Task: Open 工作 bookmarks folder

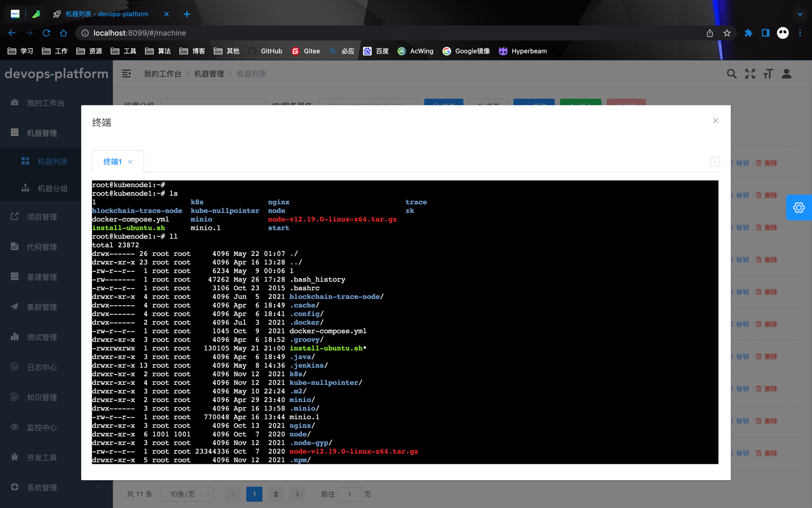Action: click(x=55, y=51)
